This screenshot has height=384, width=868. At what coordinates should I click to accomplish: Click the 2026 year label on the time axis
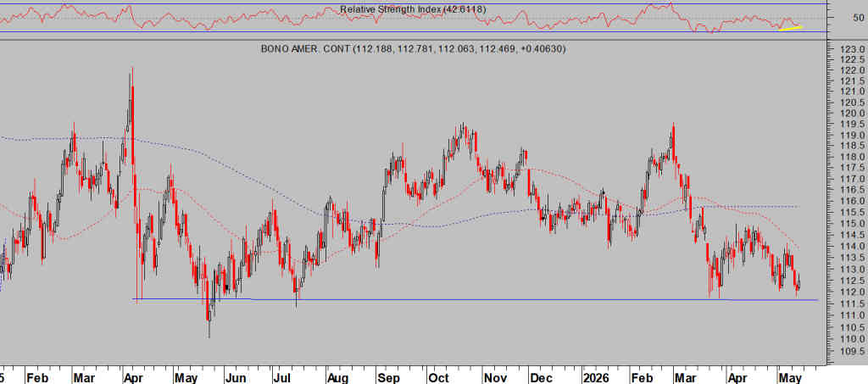tap(595, 378)
